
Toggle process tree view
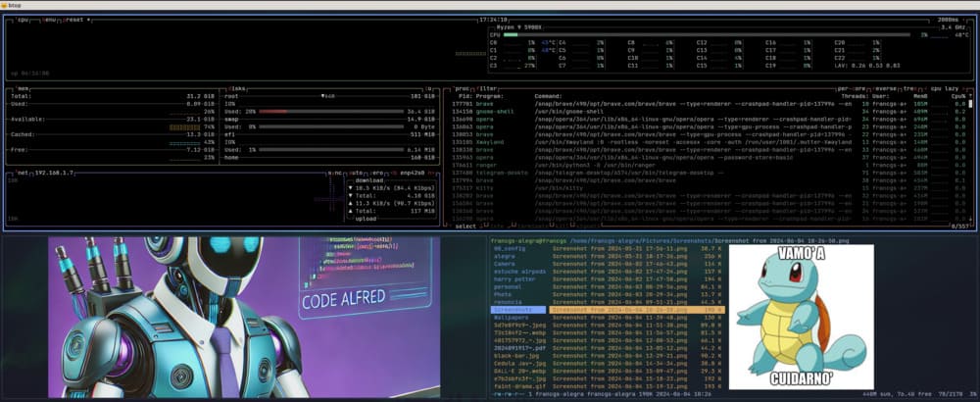point(909,88)
